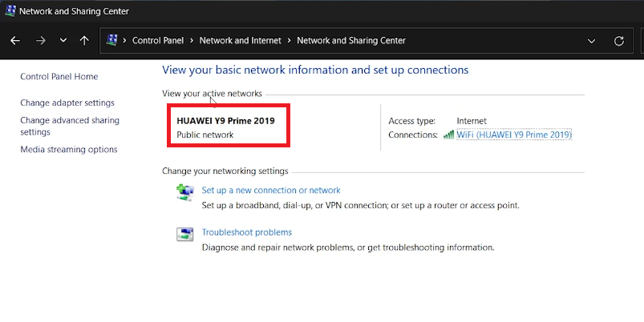Refresh the Network and Sharing Center page
The height and width of the screenshot is (322, 644).
point(619,41)
